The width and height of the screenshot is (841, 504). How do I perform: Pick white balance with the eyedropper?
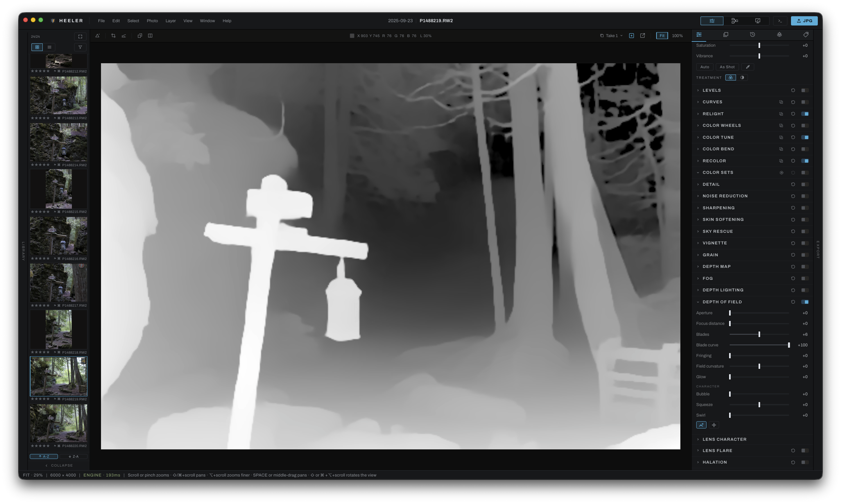(748, 67)
